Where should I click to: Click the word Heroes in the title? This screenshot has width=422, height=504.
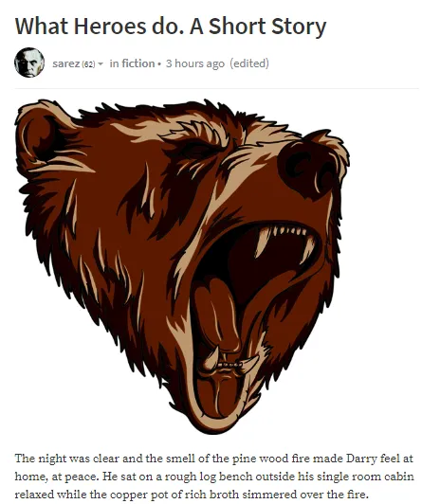[110, 26]
